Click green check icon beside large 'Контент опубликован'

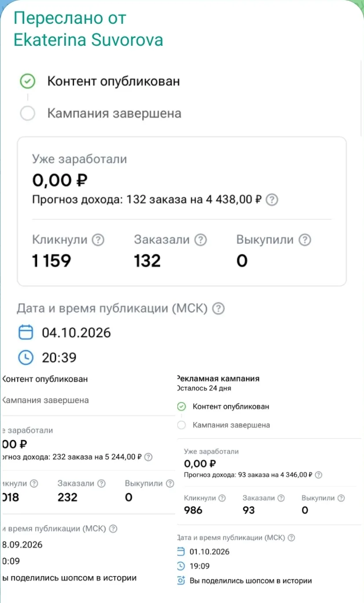[x=28, y=81]
